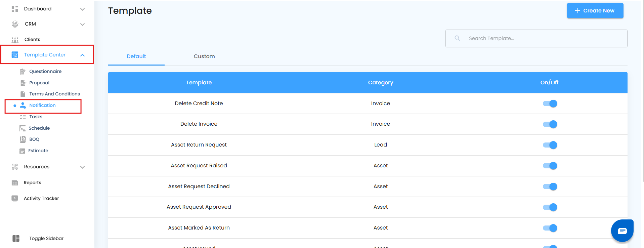Collapse the Template Center chevron

(82, 55)
